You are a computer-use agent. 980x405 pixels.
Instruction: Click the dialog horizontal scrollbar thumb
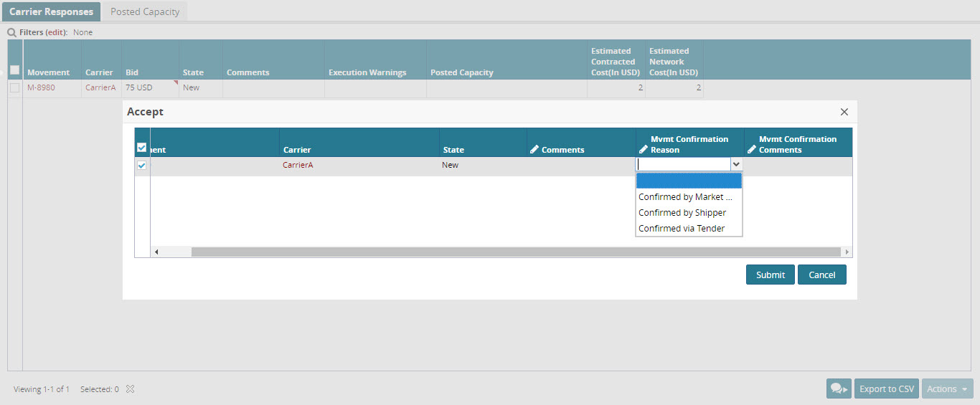coord(515,252)
